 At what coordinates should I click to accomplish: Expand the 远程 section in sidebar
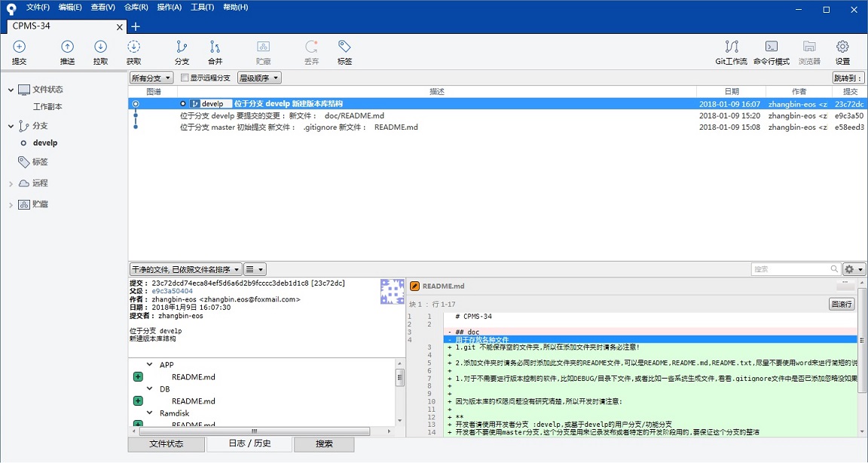click(11, 183)
